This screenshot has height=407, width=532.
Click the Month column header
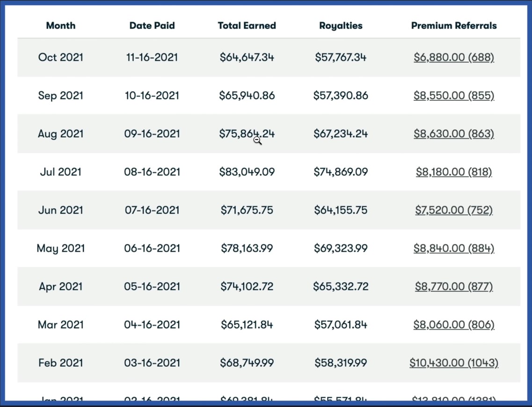(61, 26)
